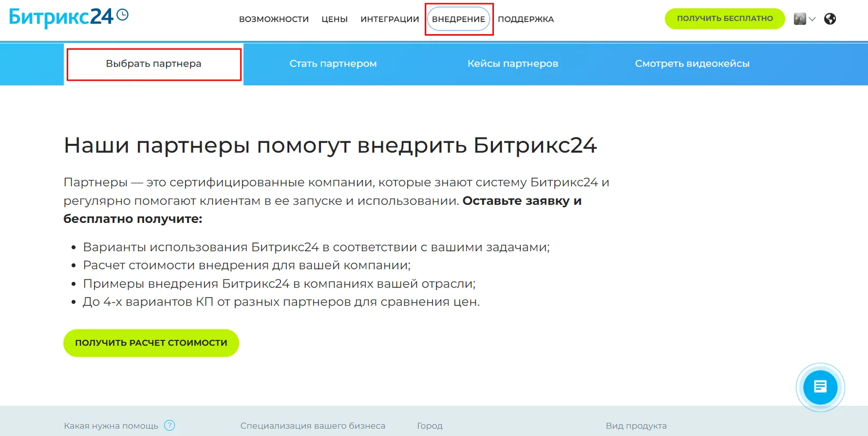
Task: Go to the ЦЕНЫ menu item
Action: pyautogui.click(x=334, y=19)
